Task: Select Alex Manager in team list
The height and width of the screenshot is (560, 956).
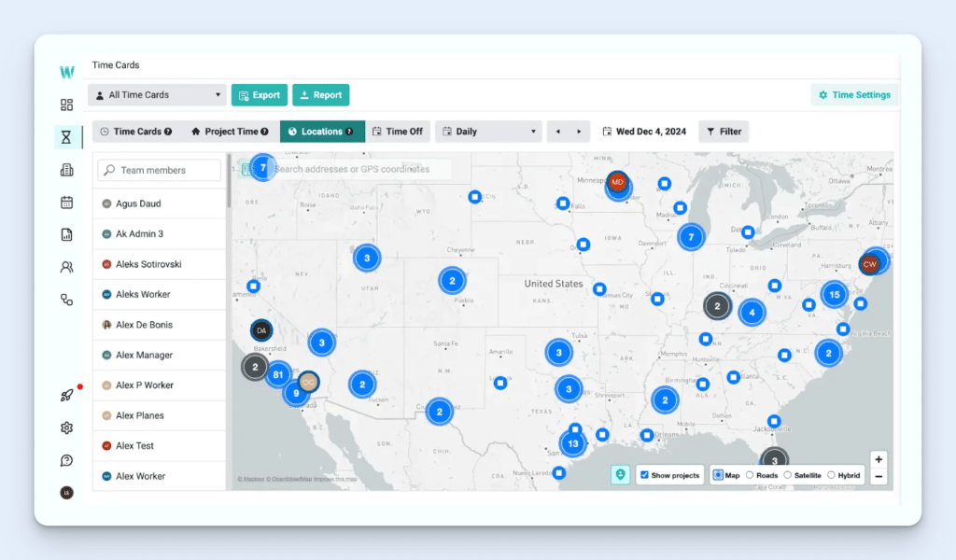Action: point(159,355)
